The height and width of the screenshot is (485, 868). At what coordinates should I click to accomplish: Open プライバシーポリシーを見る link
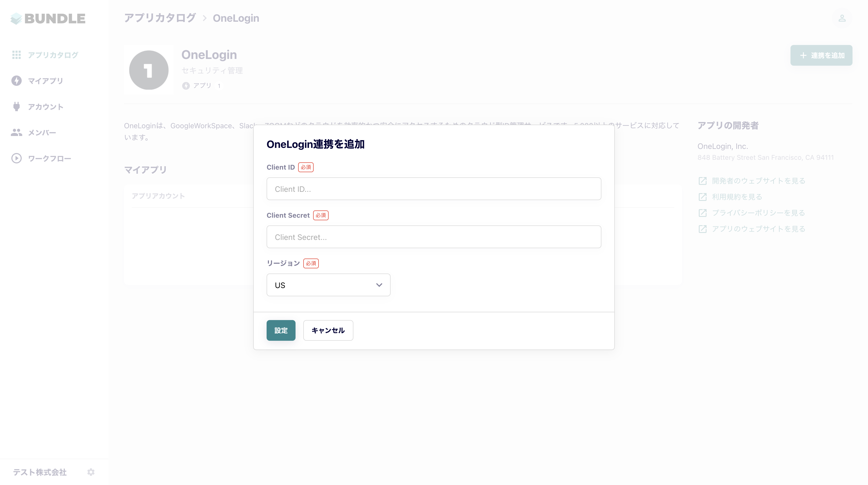pos(758,213)
